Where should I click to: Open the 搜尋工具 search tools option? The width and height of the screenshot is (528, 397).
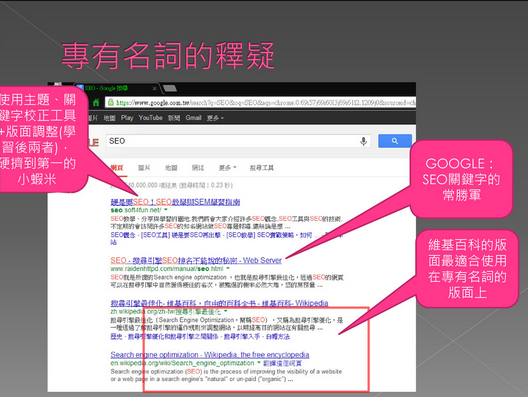(262, 168)
